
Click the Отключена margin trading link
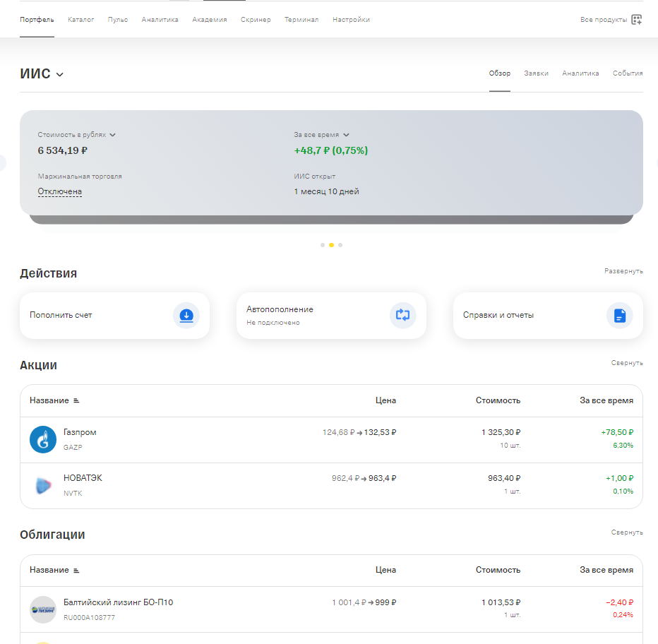point(59,191)
